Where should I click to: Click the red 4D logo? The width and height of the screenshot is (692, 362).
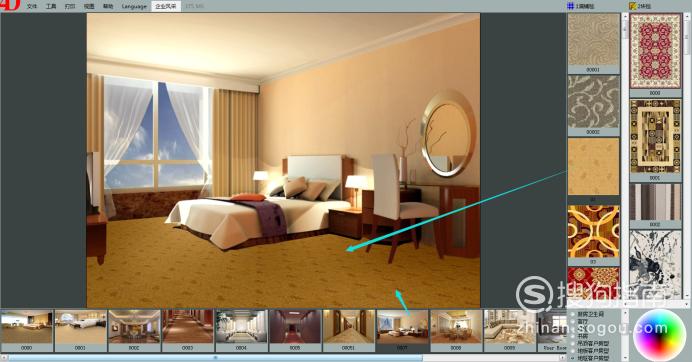[x=10, y=5]
